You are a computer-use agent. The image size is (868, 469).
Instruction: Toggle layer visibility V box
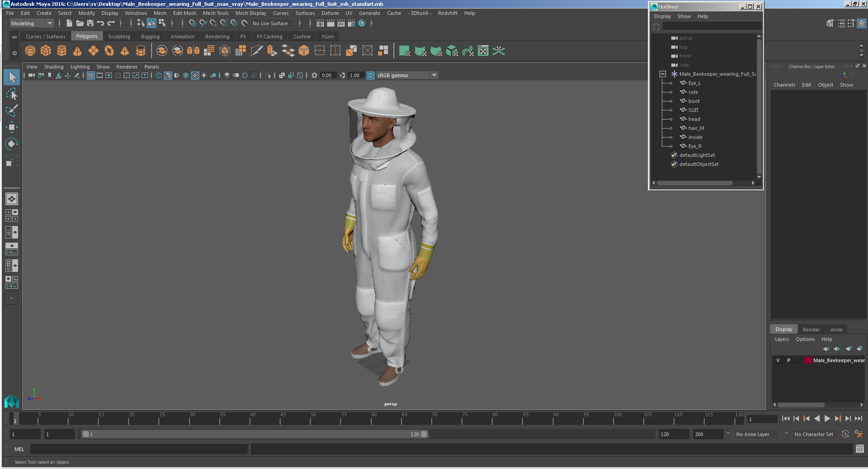click(x=778, y=360)
